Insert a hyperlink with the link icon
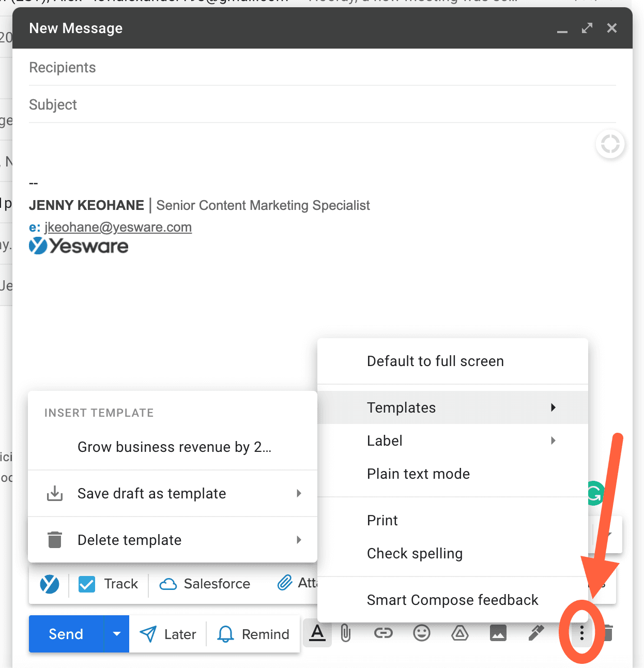The image size is (644, 668). click(384, 633)
